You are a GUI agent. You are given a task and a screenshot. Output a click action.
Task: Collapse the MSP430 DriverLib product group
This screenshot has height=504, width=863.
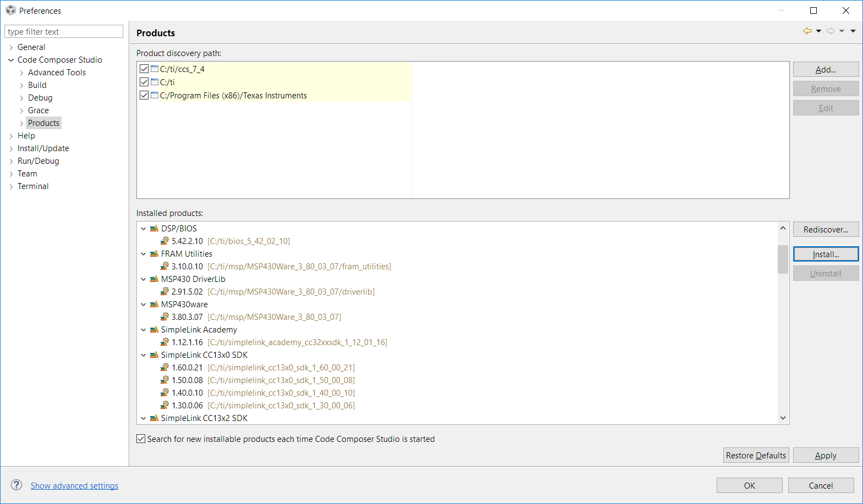144,279
